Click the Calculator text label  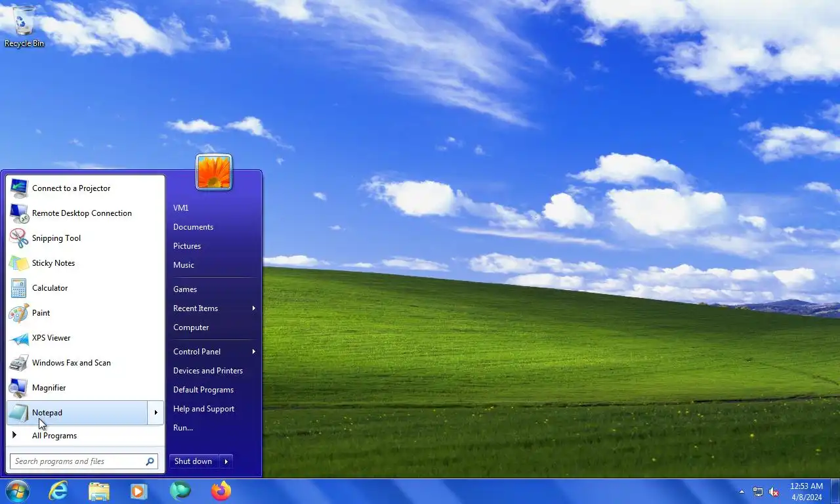[x=50, y=288]
